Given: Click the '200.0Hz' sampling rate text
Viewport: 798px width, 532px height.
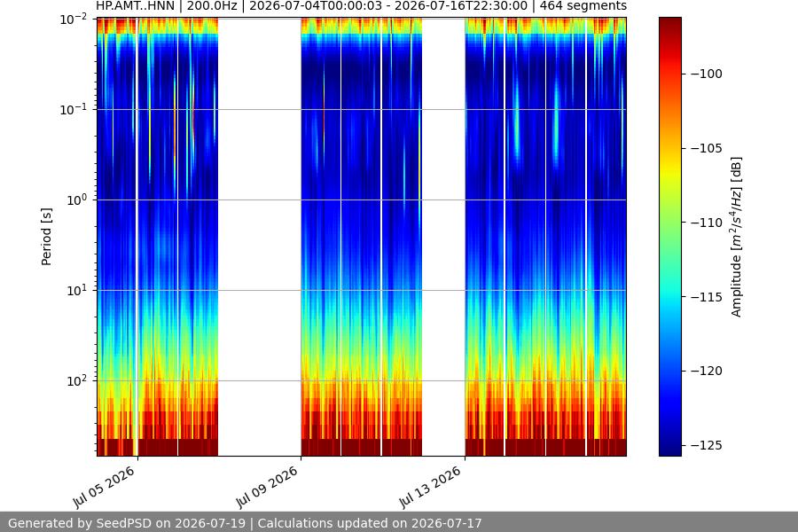Looking at the screenshot, I should (212, 6).
